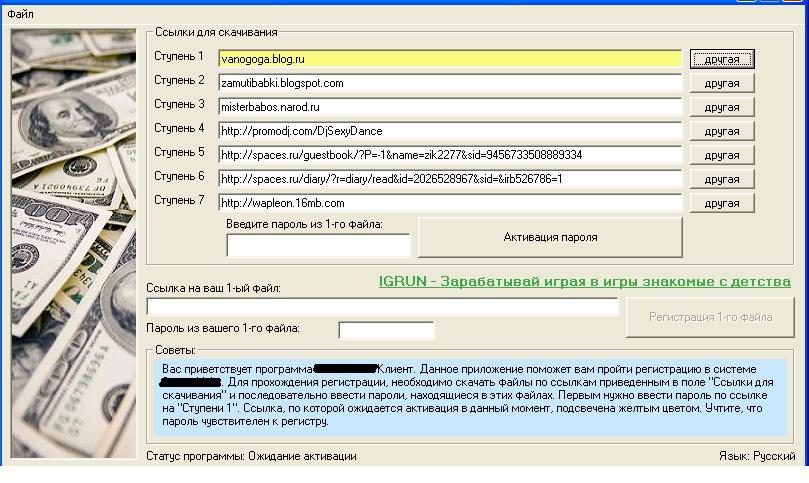Click другая button for Ступень 7
Image resolution: width=809 pixels, height=483 pixels.
point(721,204)
